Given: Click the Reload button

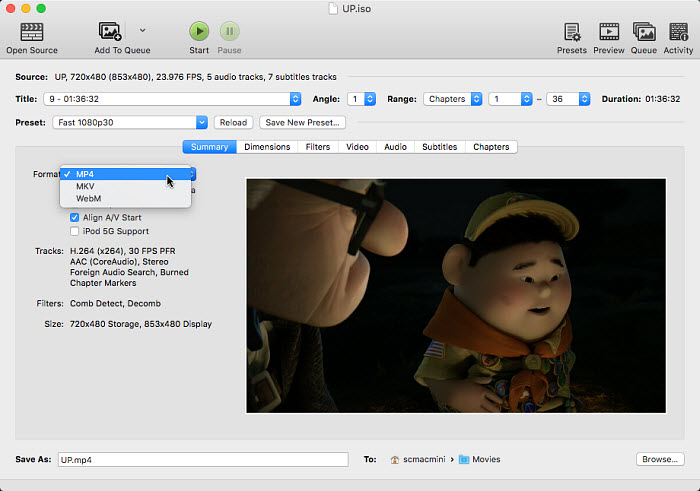Looking at the screenshot, I should (x=233, y=122).
